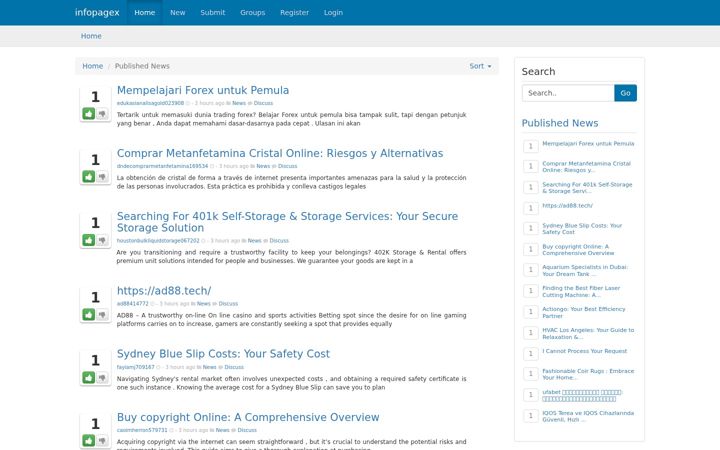The image size is (720, 450).
Task: Upvote Sydney Blue Slip Costs post
Action: coord(89,377)
